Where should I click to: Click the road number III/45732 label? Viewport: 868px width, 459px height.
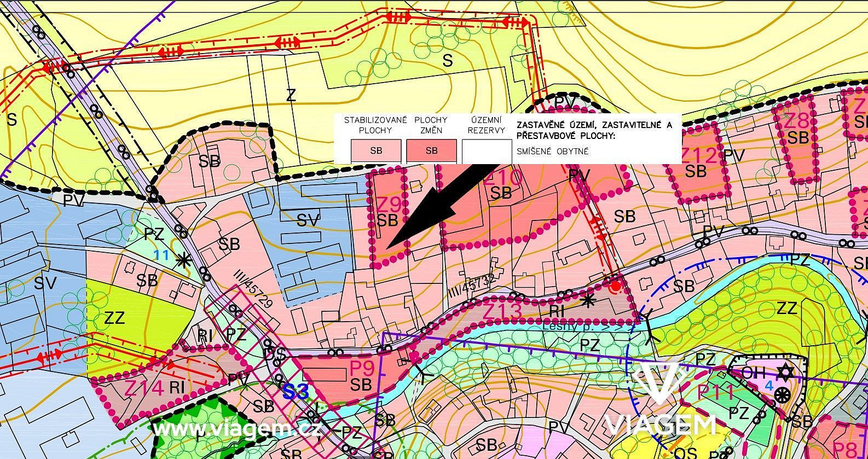tap(472, 284)
